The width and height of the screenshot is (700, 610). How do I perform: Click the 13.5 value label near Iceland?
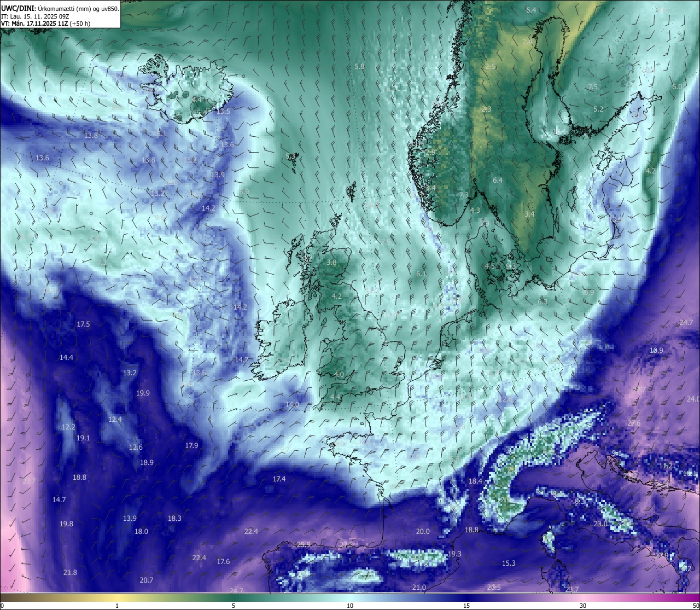pyautogui.click(x=223, y=111)
